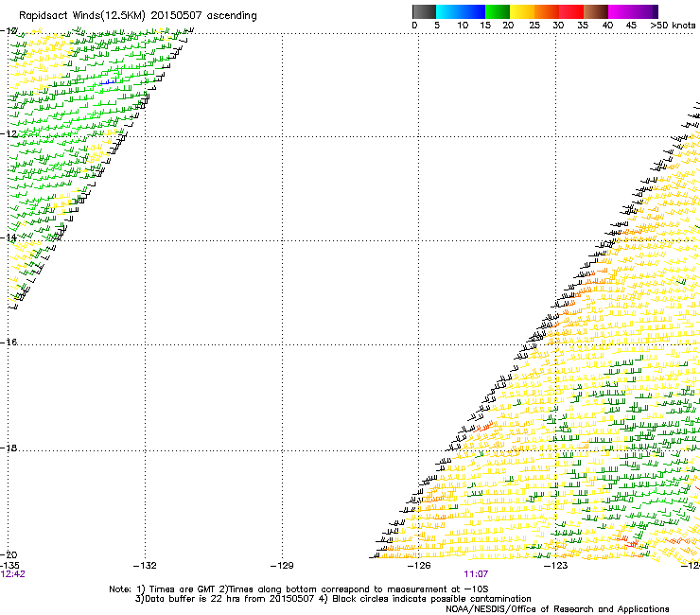Click the '3)Data buffer is 22 hrs' note line
700x615 pixels.
(333, 599)
